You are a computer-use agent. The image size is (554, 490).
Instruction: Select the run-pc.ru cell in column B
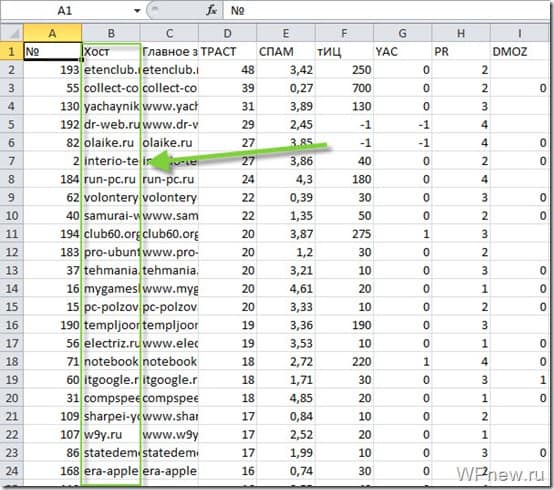coord(111,179)
